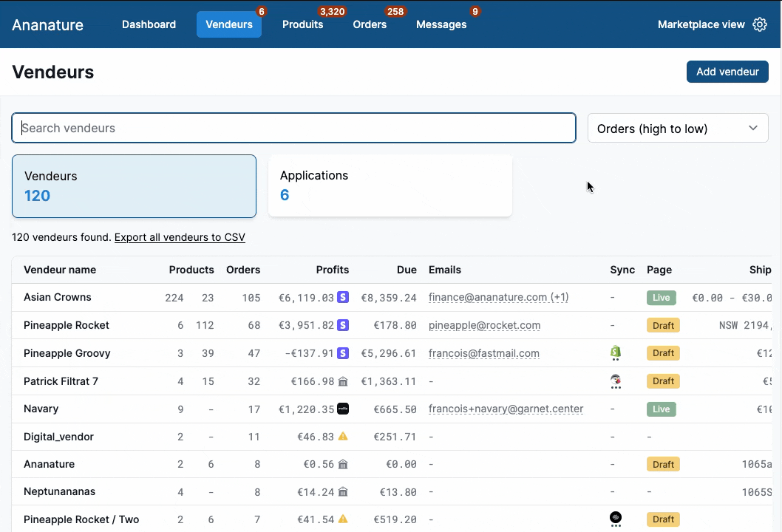Click Live badge for Asian Crowns
782x532 pixels.
[x=662, y=298]
